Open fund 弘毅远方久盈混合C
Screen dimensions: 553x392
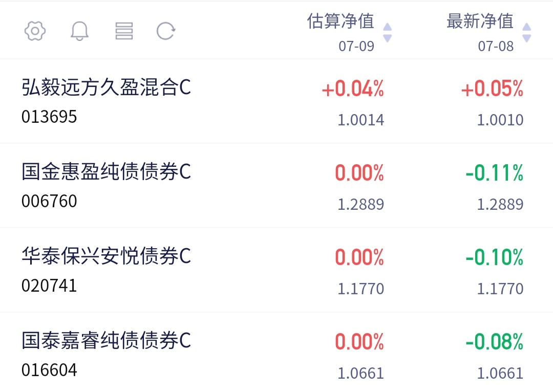(106, 87)
